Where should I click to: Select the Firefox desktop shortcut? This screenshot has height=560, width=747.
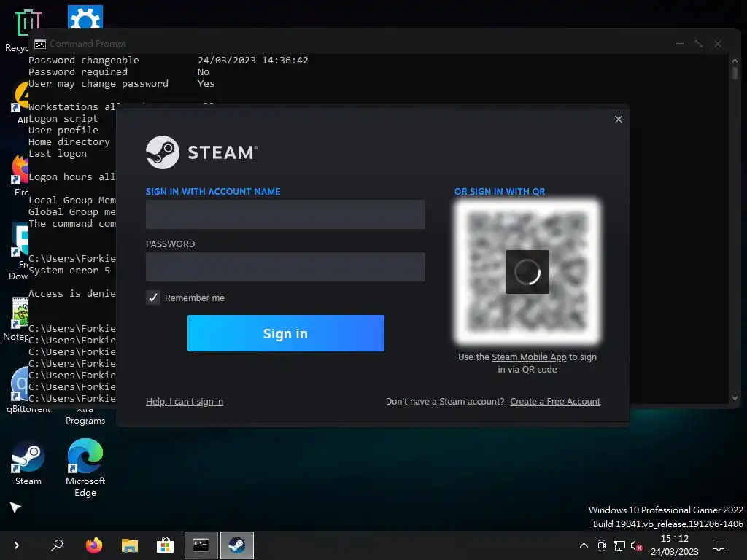pyautogui.click(x=20, y=175)
